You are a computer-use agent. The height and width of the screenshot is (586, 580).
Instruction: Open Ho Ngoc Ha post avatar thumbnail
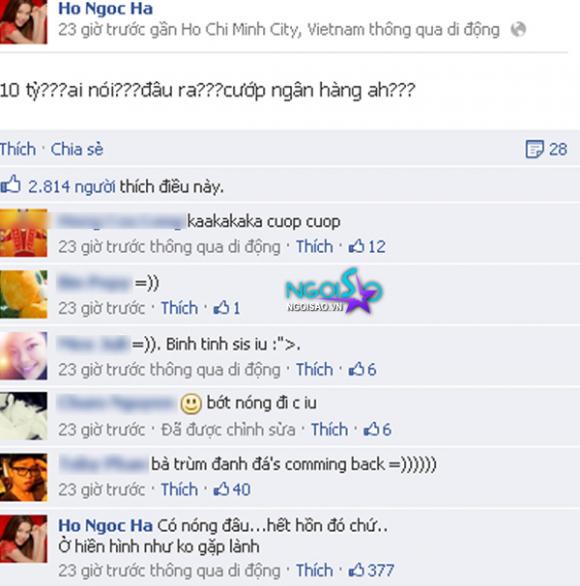pyautogui.click(x=24, y=22)
